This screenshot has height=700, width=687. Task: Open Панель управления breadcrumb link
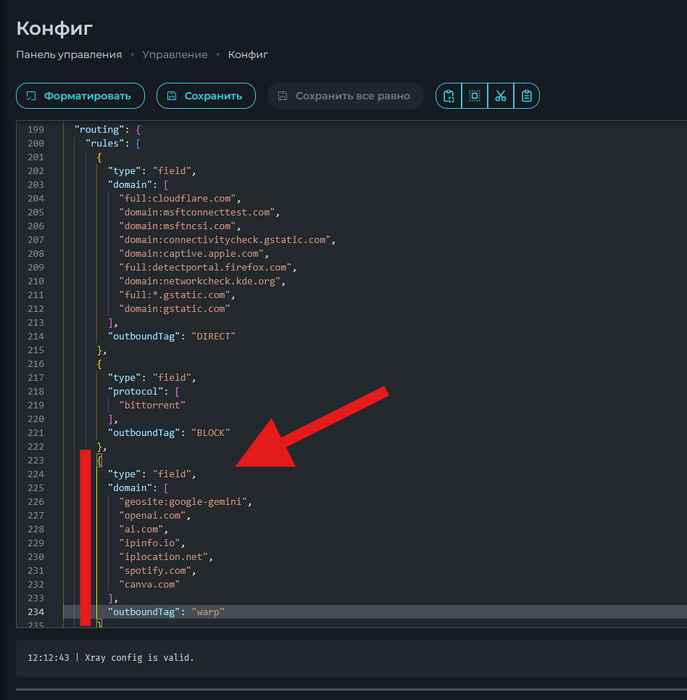[69, 54]
